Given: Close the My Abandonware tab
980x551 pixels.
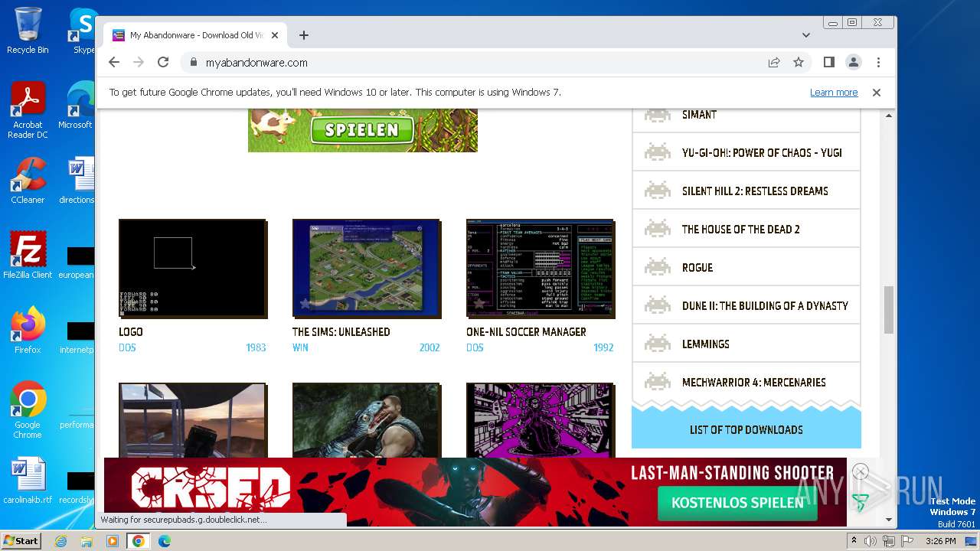Looking at the screenshot, I should [x=275, y=35].
